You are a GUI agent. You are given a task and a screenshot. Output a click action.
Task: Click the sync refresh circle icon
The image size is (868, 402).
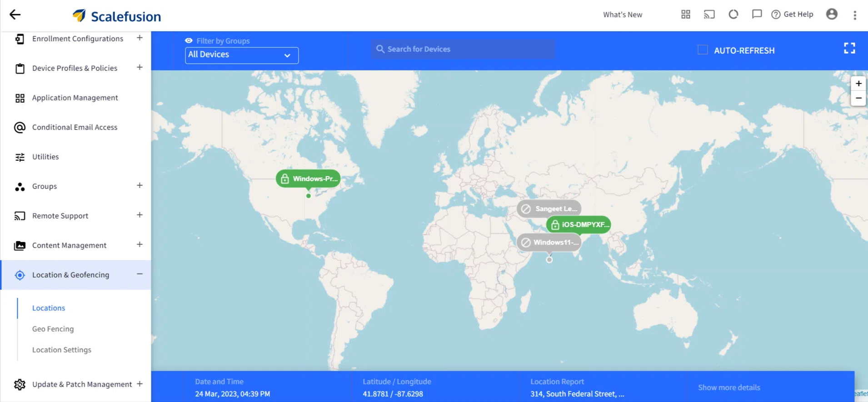(x=733, y=15)
